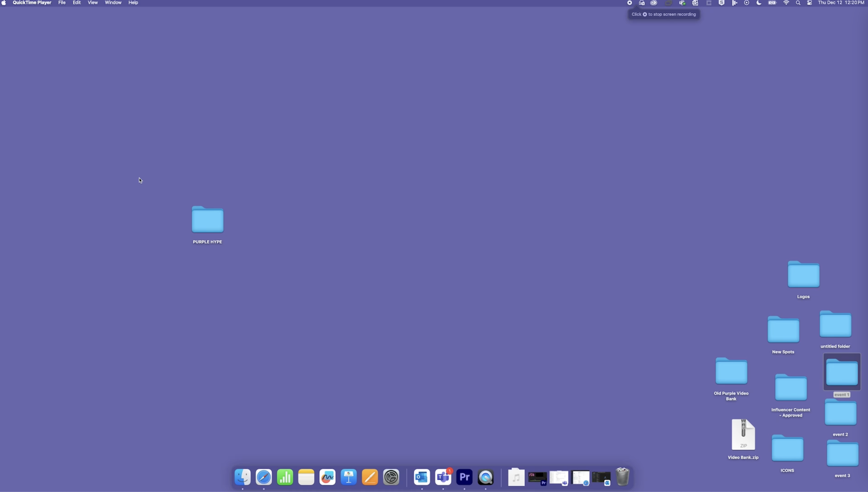Restore the minimized Premiere Pro window
Viewport: 868px width, 492px height.
point(537,478)
